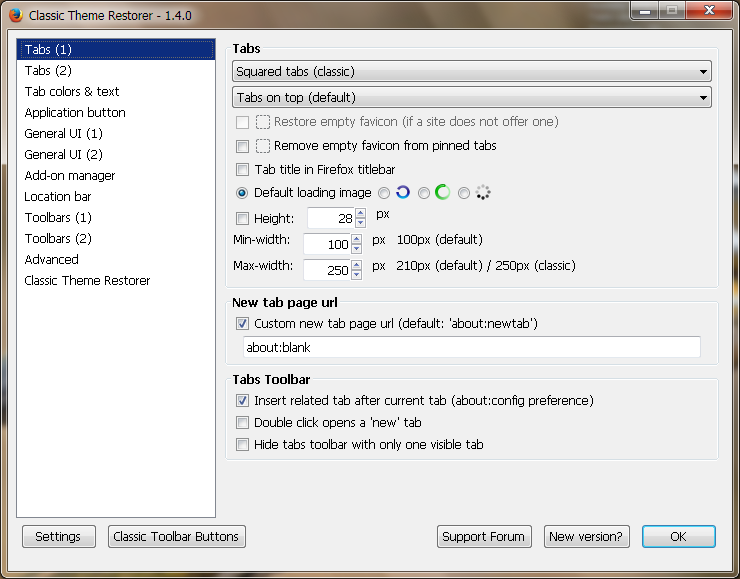Click the Firefox icon in title bar
Image resolution: width=740 pixels, height=579 pixels.
click(16, 15)
